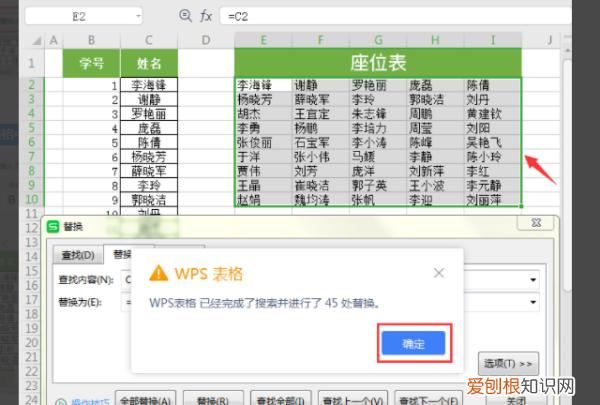The width and height of the screenshot is (600, 405).
Task: Click the 姓名 header cell
Action: pyautogui.click(x=149, y=63)
